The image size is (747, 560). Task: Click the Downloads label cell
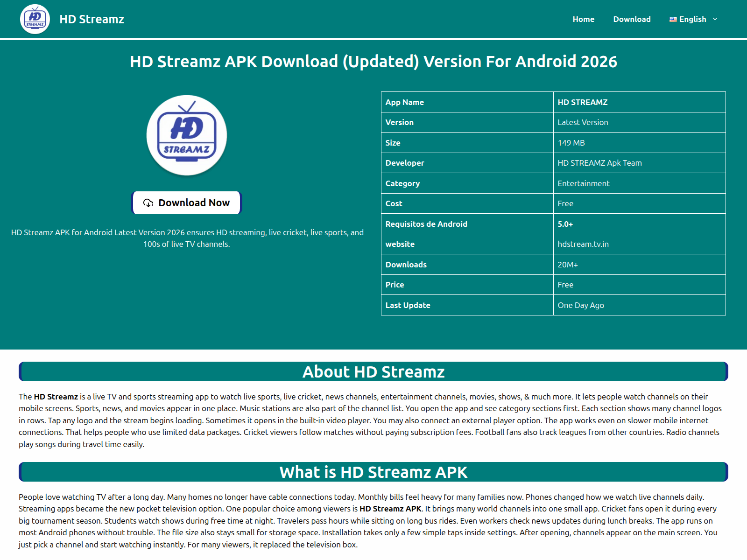[467, 265]
